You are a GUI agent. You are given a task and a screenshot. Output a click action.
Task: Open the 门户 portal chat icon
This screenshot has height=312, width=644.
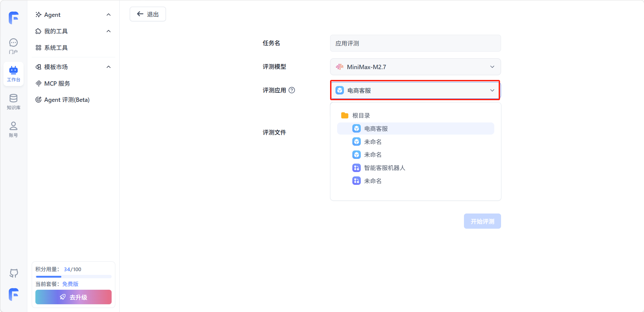coord(13,42)
